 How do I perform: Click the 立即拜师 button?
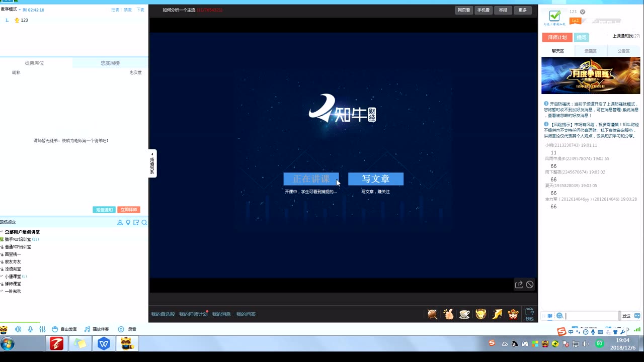pyautogui.click(x=129, y=210)
